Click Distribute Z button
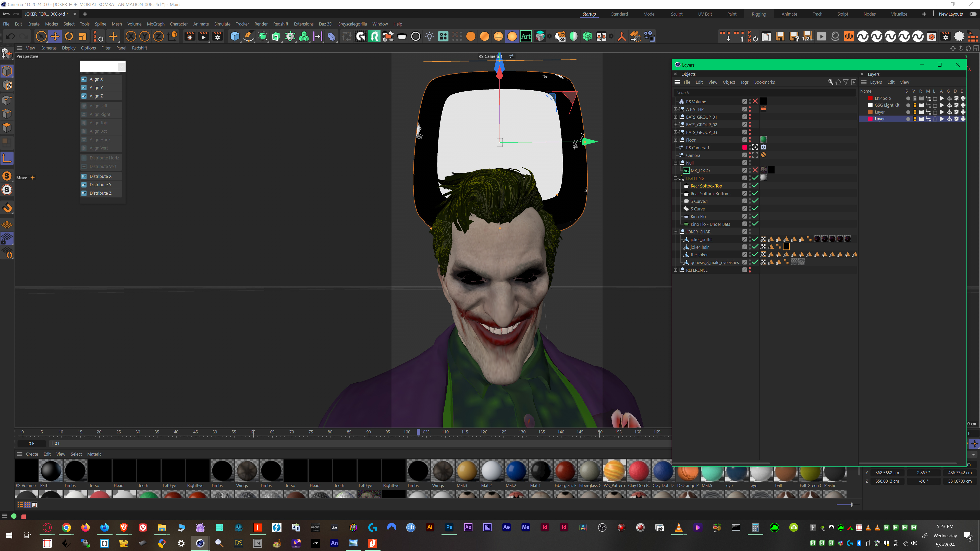 (x=101, y=193)
